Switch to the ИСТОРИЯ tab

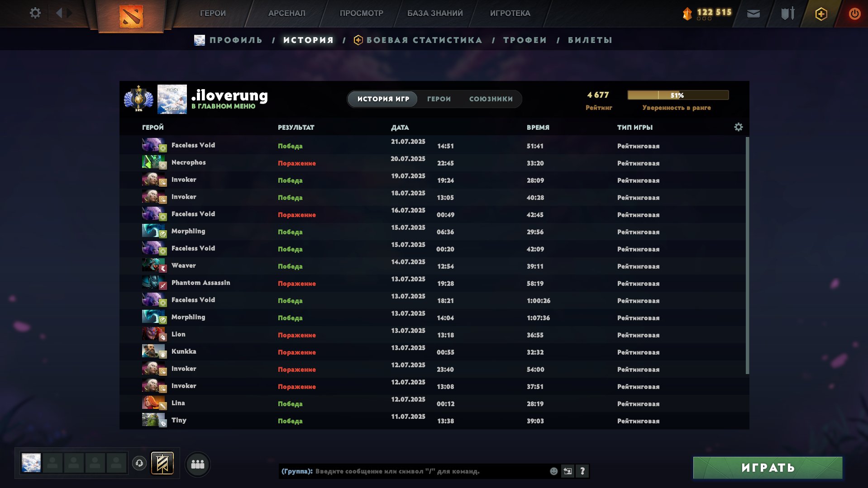tap(308, 40)
